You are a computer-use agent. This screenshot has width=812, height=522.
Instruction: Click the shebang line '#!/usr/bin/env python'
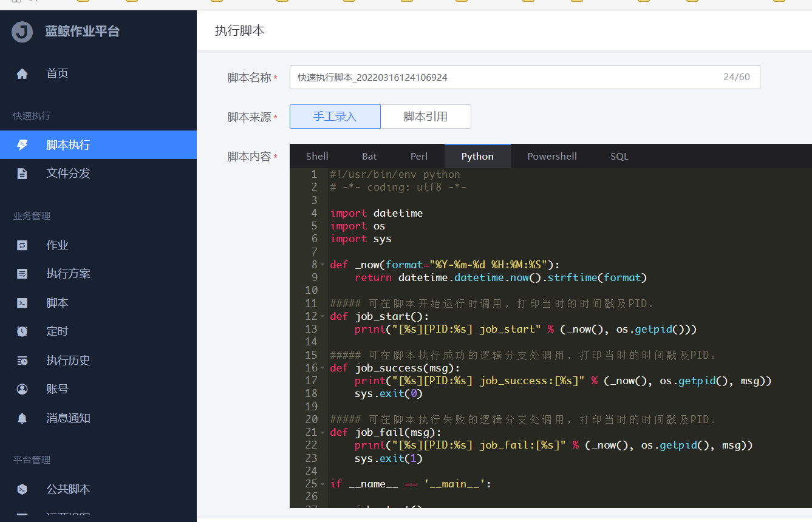tap(395, 174)
